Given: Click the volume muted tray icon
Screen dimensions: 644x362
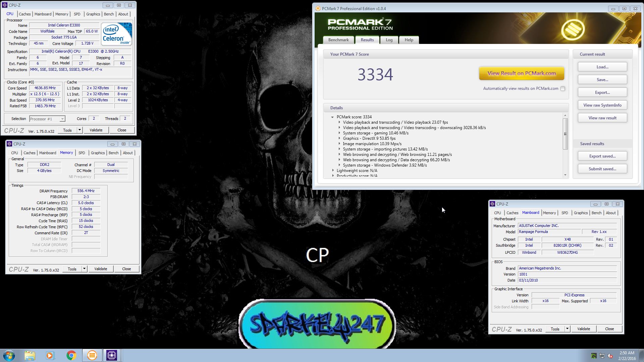Looking at the screenshot, I should point(610,356).
